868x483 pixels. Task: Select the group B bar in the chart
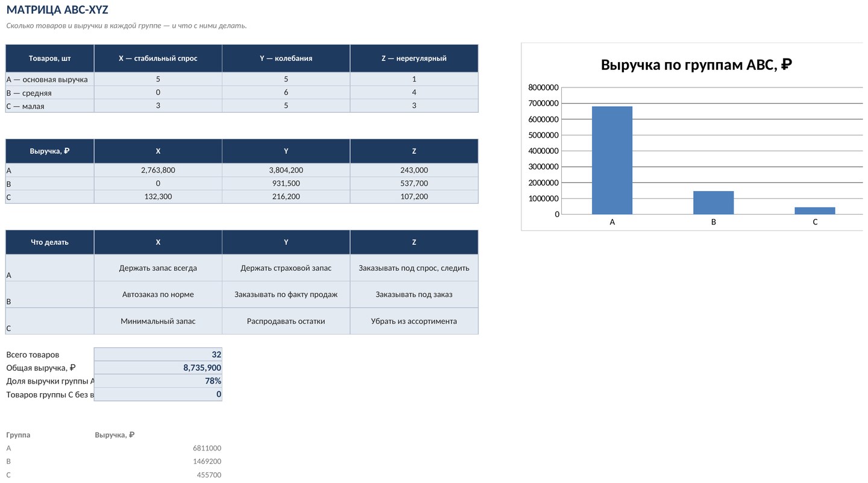click(x=713, y=203)
